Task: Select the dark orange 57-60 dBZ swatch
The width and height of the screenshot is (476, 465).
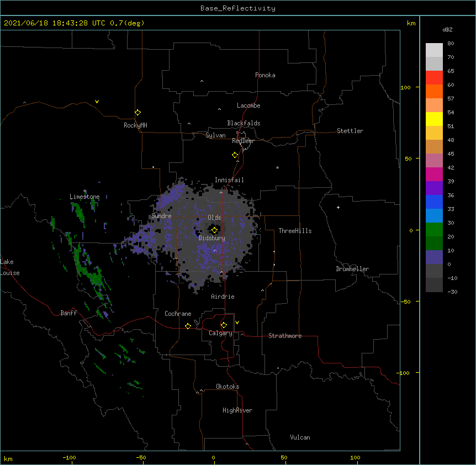Action: coord(434,91)
